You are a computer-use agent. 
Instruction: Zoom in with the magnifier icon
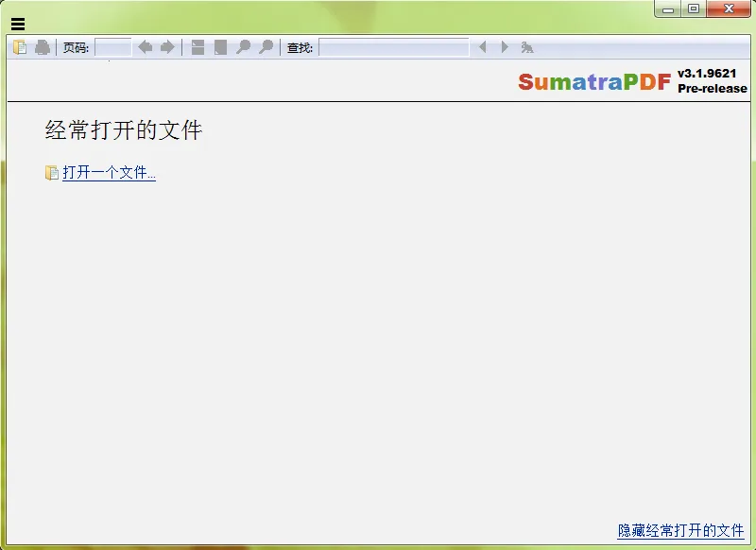266,46
